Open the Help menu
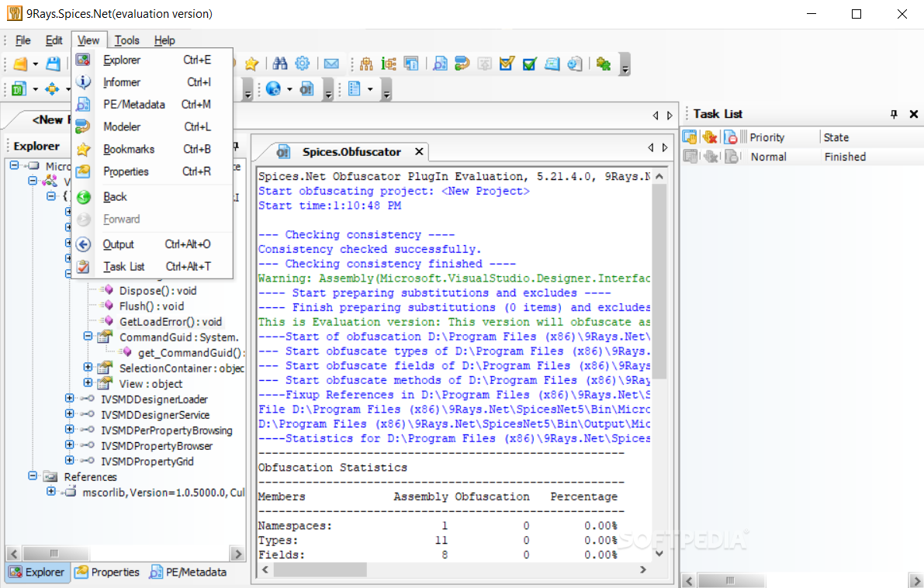Image resolution: width=924 pixels, height=588 pixels. 164,40
